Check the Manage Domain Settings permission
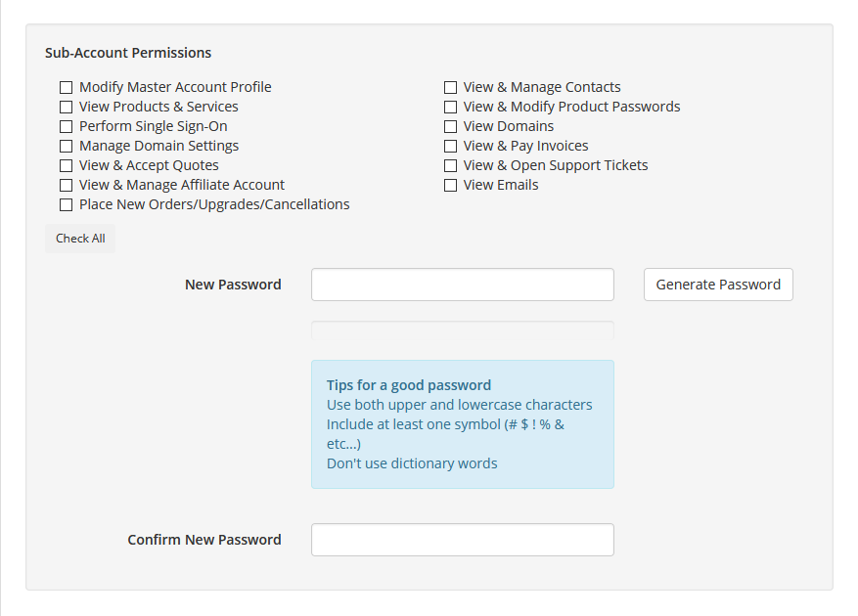 [x=66, y=146]
